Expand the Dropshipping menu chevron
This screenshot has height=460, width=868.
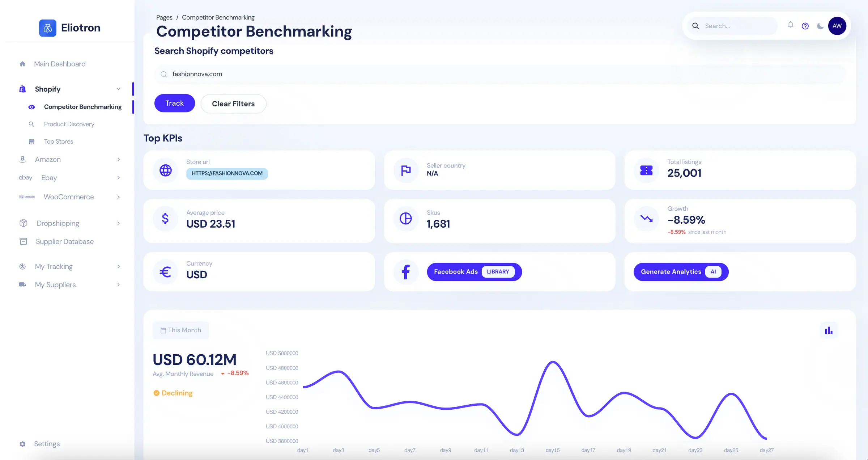[x=118, y=223]
